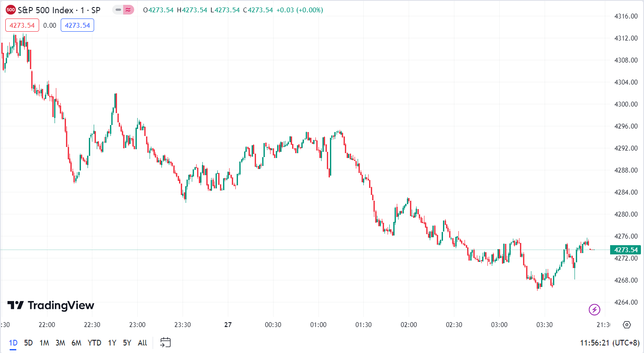
Task: Toggle the gray dash market status button
Action: tap(118, 10)
